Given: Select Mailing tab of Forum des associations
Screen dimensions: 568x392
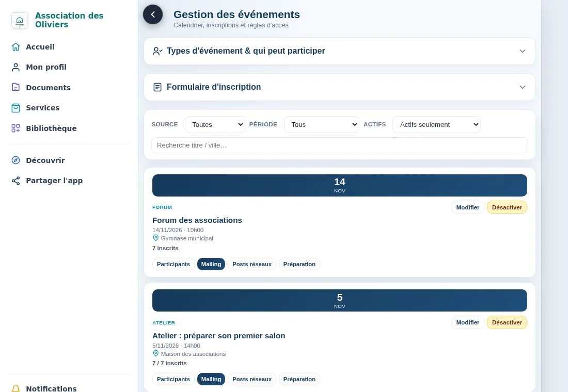Looking at the screenshot, I should pyautogui.click(x=211, y=264).
